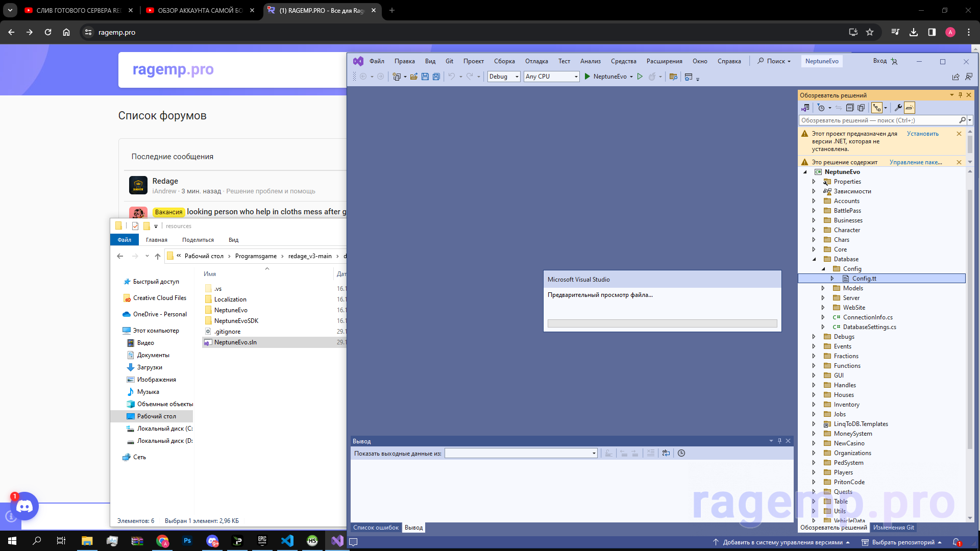The width and height of the screenshot is (980, 551).
Task: Click the Solution Explorer search field
Action: [879, 120]
